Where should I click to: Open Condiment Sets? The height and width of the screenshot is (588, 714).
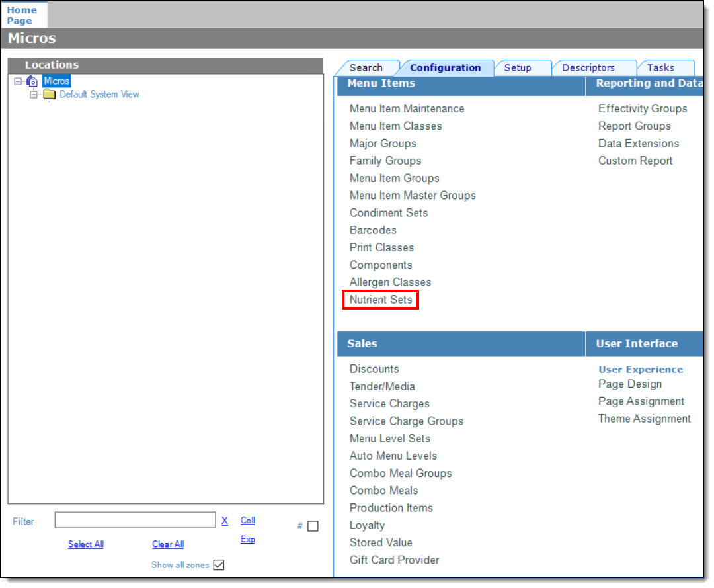click(x=389, y=213)
